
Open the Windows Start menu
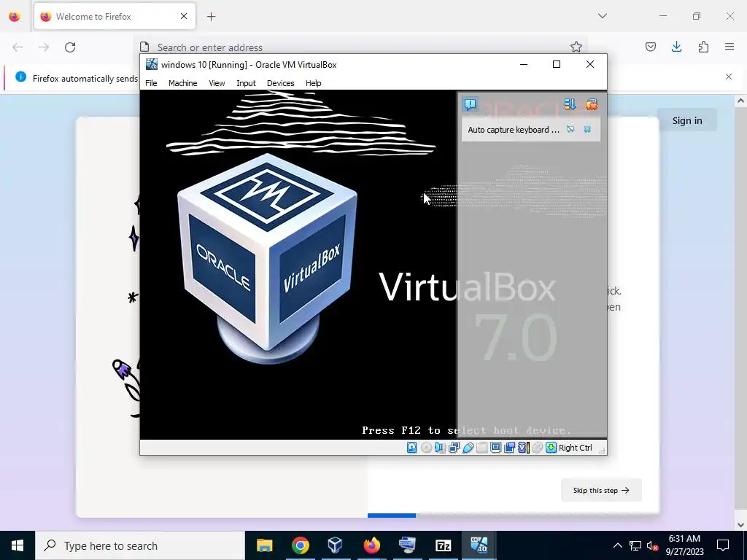click(18, 545)
